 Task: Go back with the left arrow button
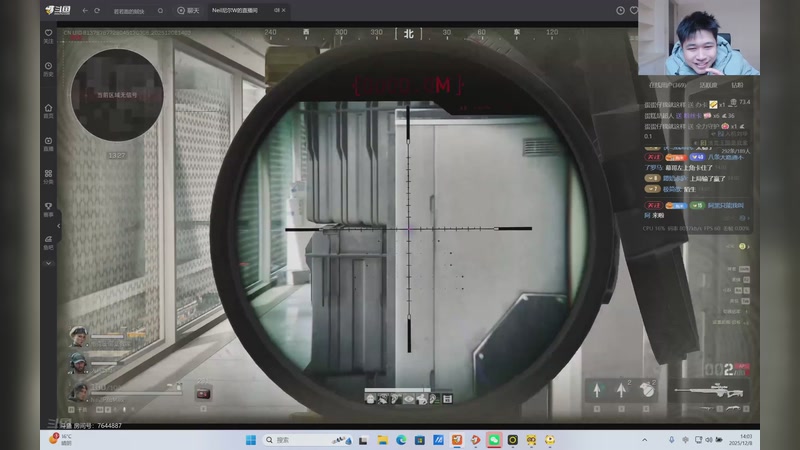(x=85, y=10)
